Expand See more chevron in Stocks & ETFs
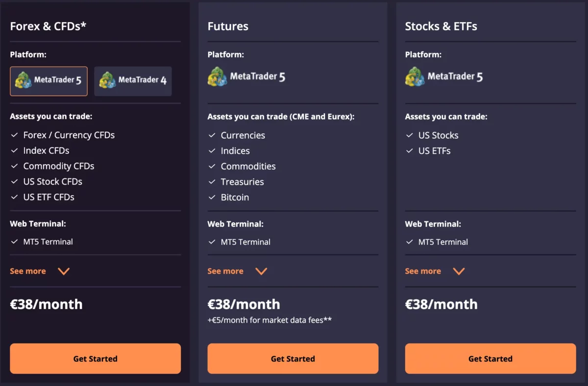The image size is (588, 386). click(459, 271)
